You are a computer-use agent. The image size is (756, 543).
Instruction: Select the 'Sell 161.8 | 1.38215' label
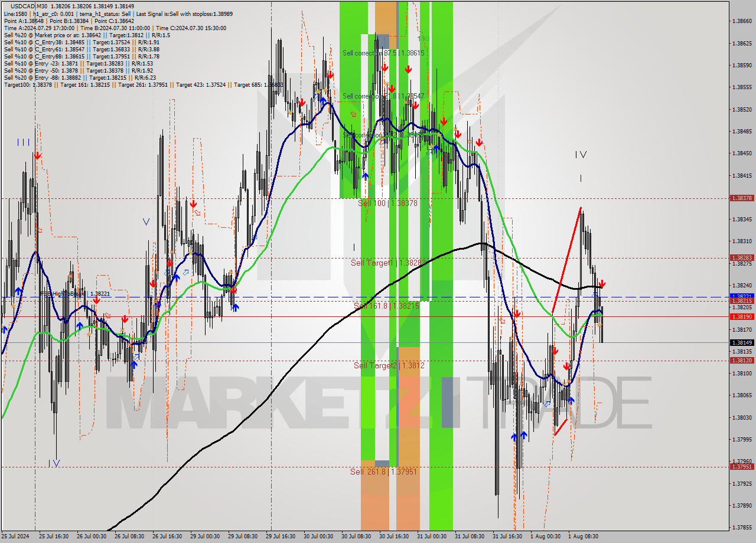(x=386, y=306)
